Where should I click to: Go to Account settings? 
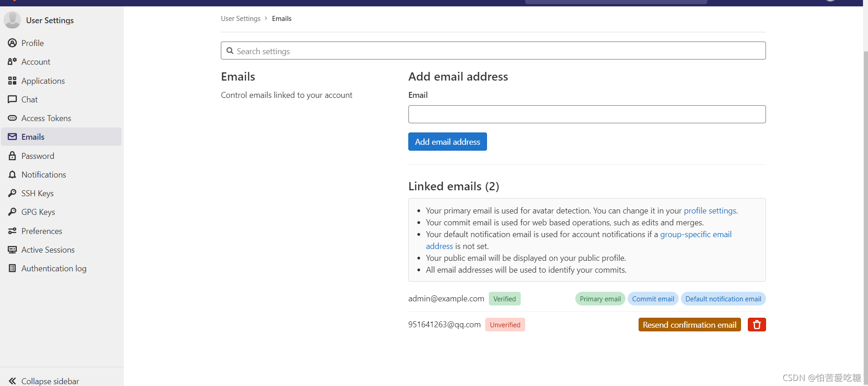pos(36,61)
